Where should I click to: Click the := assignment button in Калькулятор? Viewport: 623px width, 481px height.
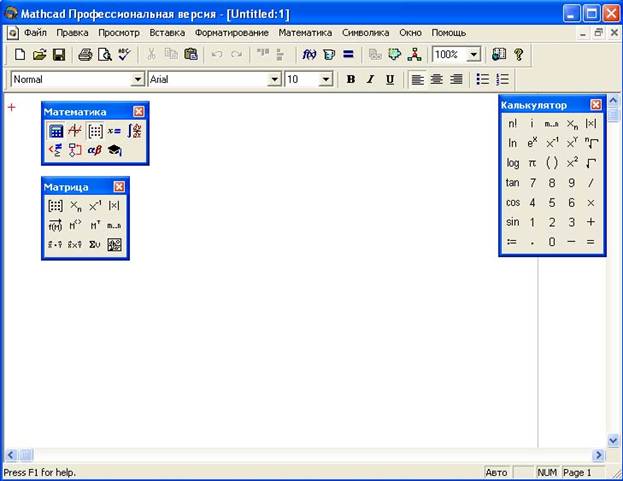pos(513,242)
